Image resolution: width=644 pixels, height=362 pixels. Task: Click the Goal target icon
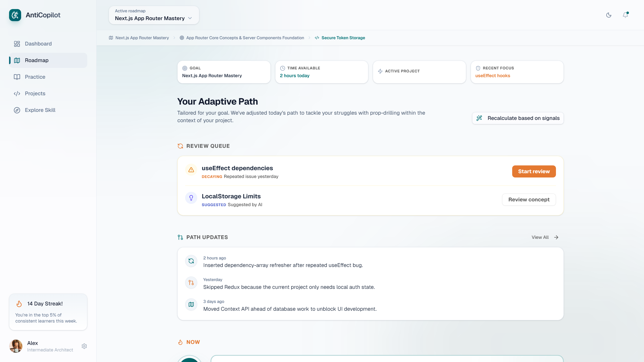point(185,68)
